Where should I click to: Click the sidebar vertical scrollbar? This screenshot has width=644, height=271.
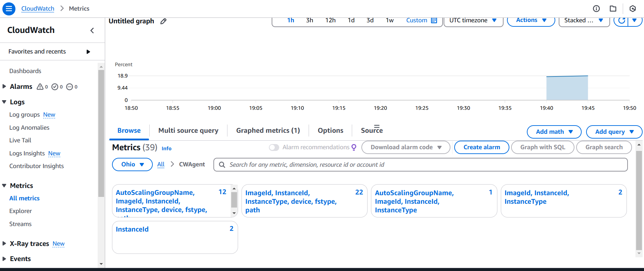click(x=101, y=133)
